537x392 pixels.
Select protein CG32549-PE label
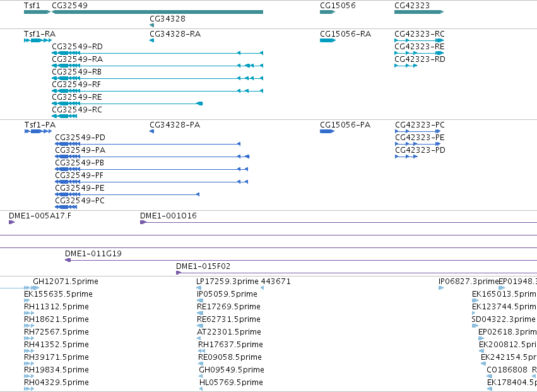(x=80, y=188)
